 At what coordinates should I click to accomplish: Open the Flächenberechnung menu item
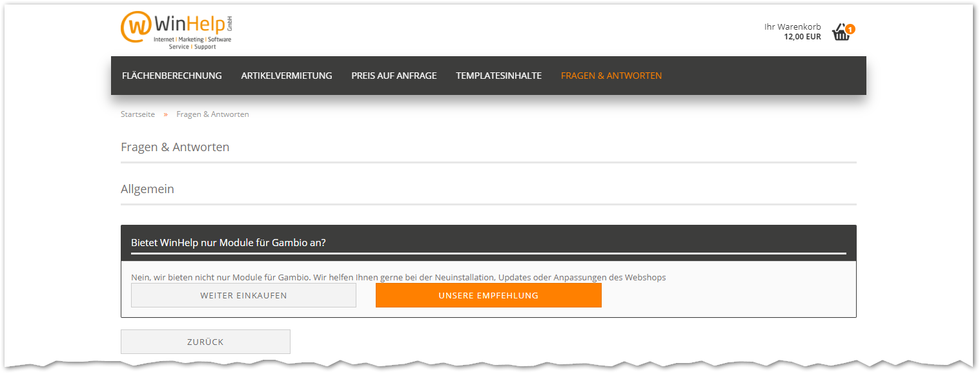coord(172,76)
